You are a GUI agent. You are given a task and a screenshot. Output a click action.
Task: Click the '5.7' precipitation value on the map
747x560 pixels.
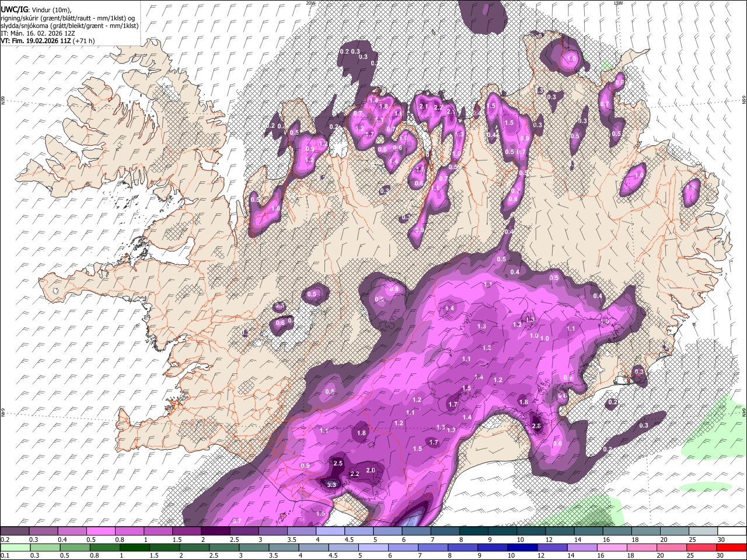[x=237, y=521]
